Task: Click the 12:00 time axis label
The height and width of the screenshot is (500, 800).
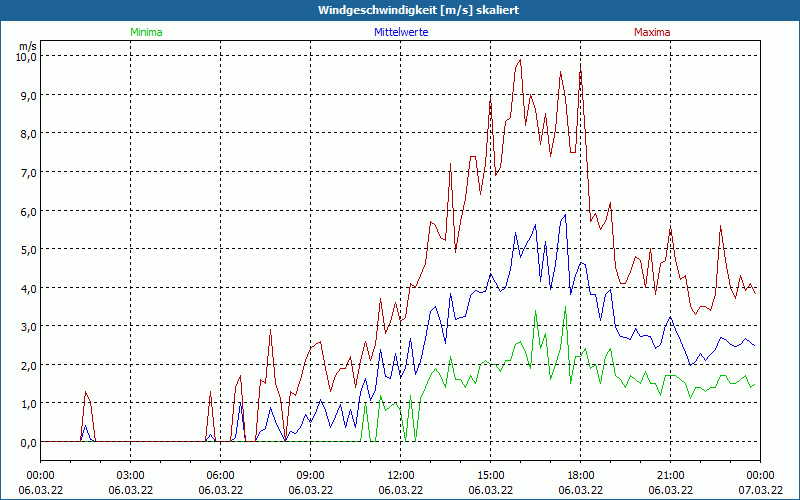Action: [401, 475]
